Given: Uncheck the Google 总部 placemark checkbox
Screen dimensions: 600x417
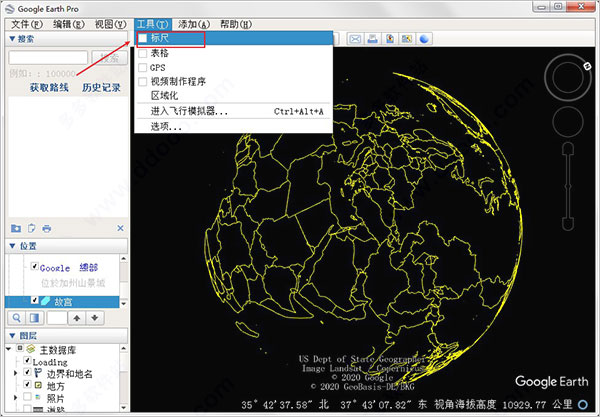Looking at the screenshot, I should (34, 266).
